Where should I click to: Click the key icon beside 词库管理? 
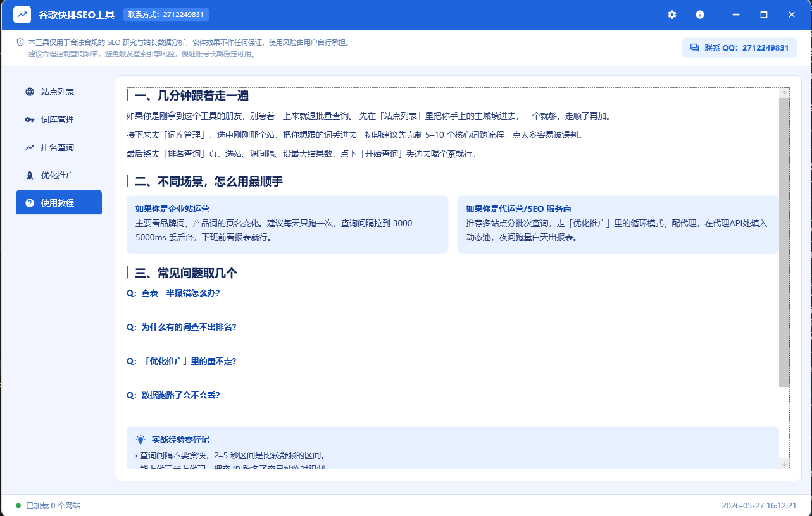tap(30, 120)
